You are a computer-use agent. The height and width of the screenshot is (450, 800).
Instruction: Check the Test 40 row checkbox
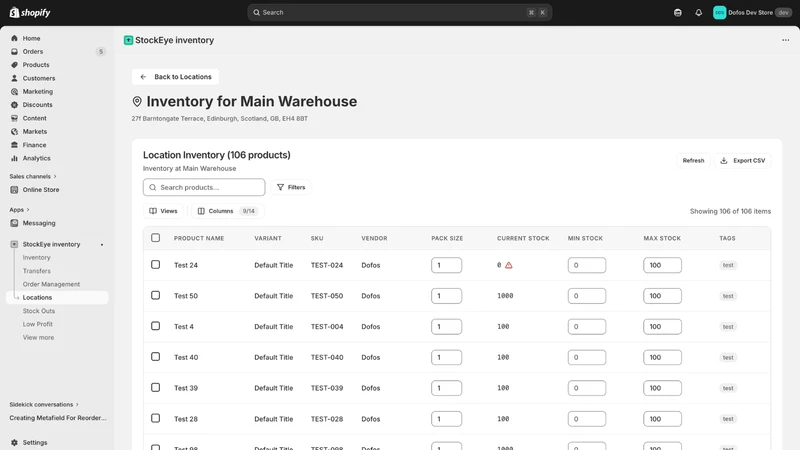[x=156, y=357]
